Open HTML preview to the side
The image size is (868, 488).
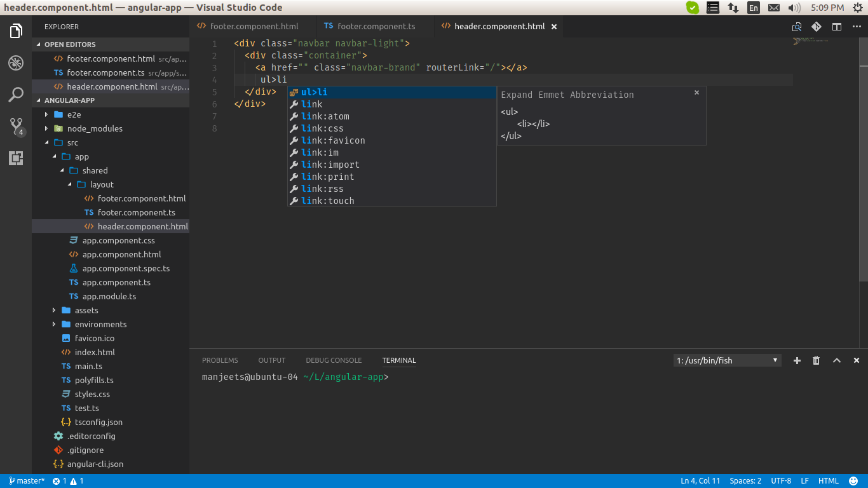tap(796, 27)
